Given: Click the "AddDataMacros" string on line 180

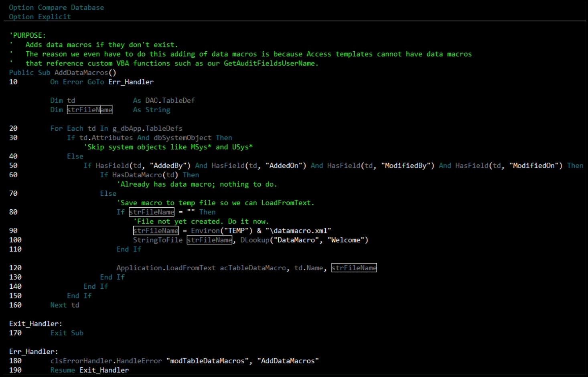Looking at the screenshot, I should coord(288,361).
